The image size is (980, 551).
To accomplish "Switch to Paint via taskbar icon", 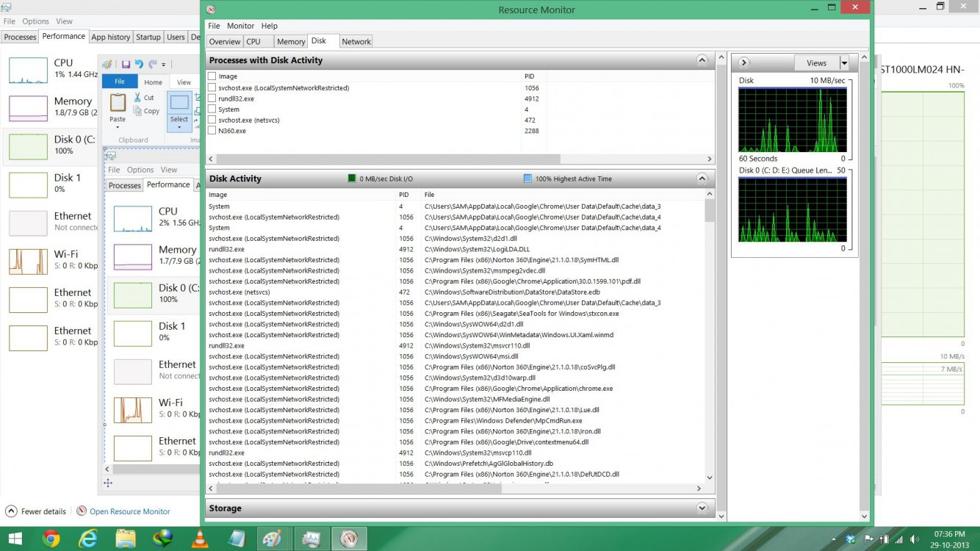I will (x=273, y=539).
